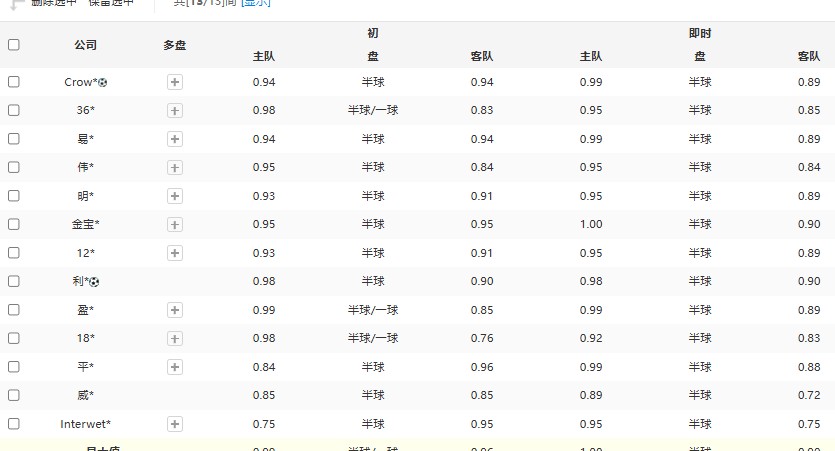Viewport: 835px width, 451px height.
Task: Click the 显示 link at top
Action: click(255, 3)
